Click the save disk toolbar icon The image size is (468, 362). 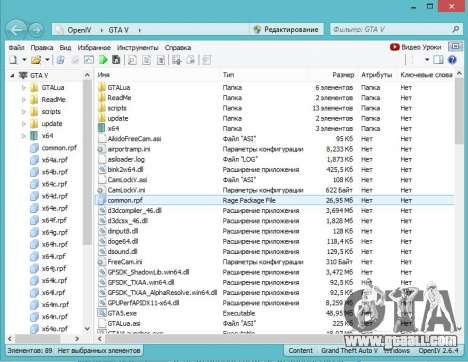(116, 60)
